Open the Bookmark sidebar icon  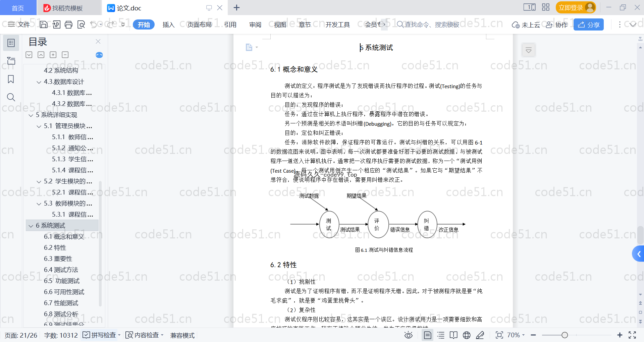11,79
